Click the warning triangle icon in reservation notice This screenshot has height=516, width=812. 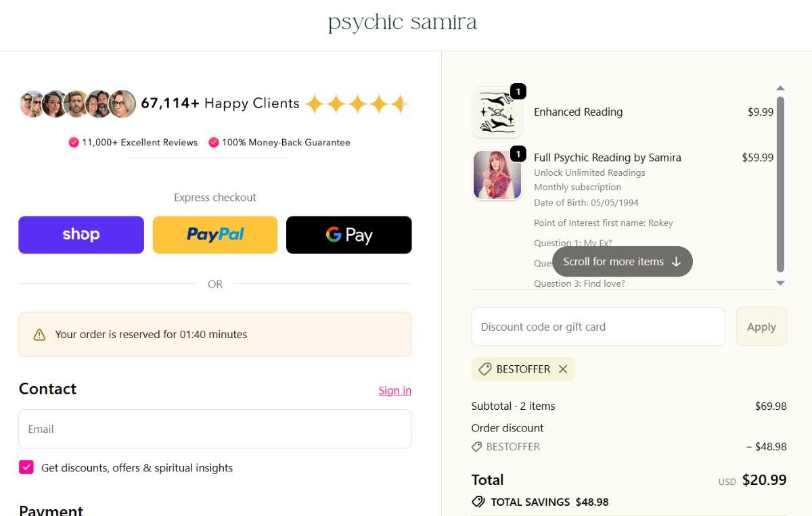[39, 335]
